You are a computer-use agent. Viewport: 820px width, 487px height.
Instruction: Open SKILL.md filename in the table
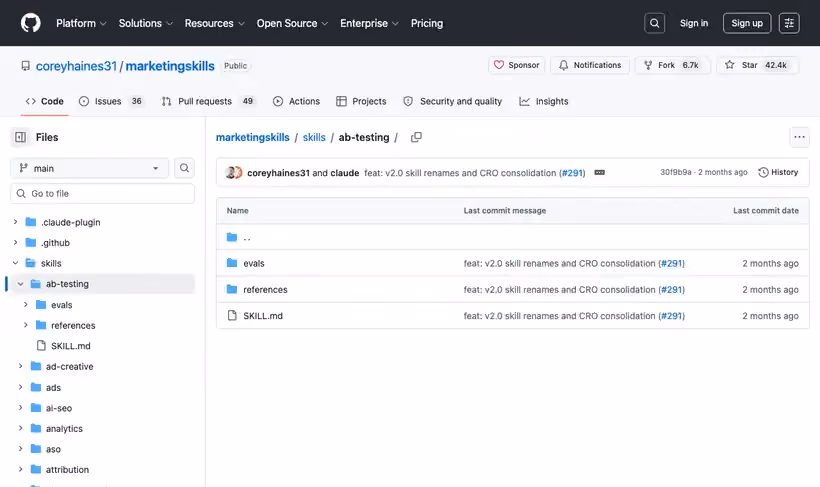[263, 315]
